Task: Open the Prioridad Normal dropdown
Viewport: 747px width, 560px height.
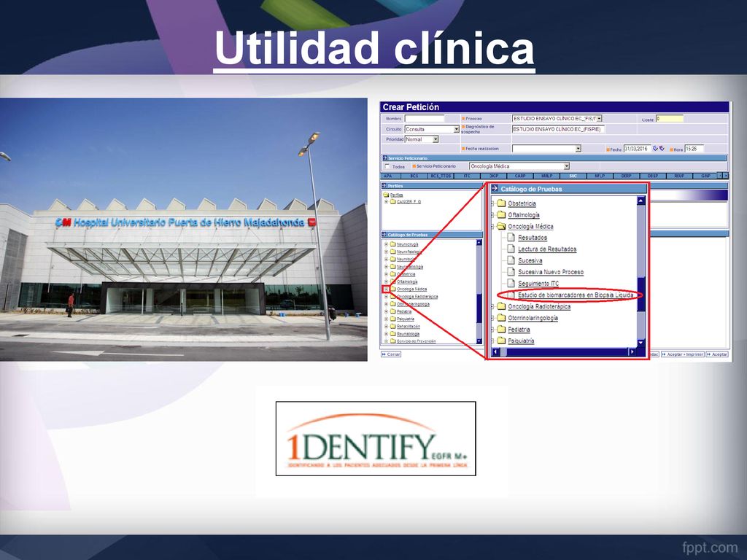Action: [436, 139]
